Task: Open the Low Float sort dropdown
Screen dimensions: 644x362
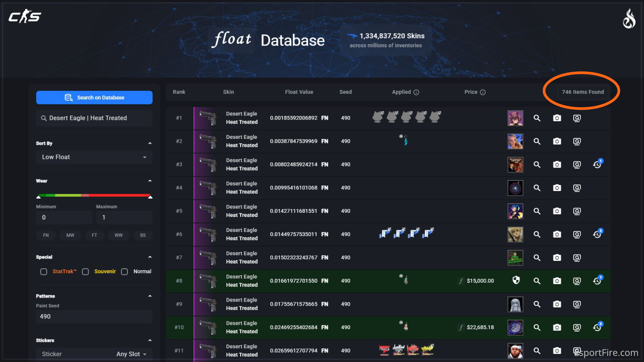Action: [94, 157]
